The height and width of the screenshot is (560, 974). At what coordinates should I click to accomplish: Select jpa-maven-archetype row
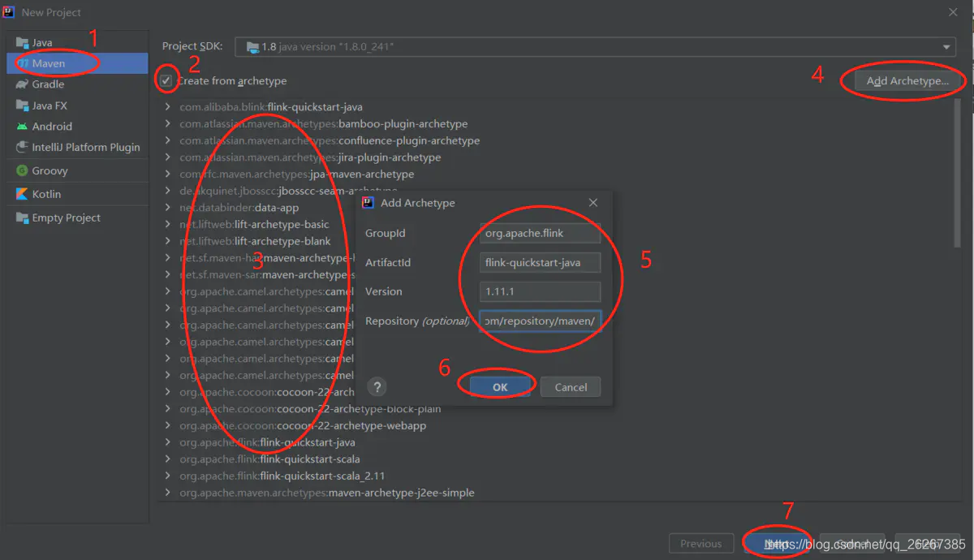(296, 174)
